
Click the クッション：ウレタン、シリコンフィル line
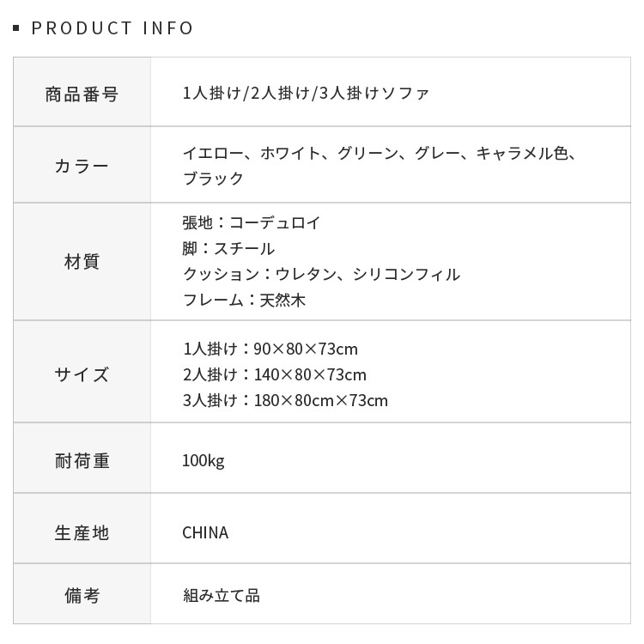click(321, 275)
